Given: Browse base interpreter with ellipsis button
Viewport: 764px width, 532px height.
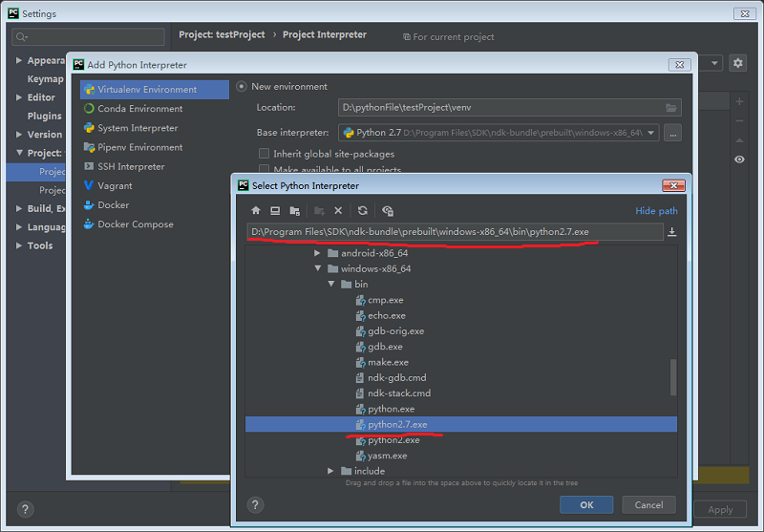Looking at the screenshot, I should (x=673, y=133).
